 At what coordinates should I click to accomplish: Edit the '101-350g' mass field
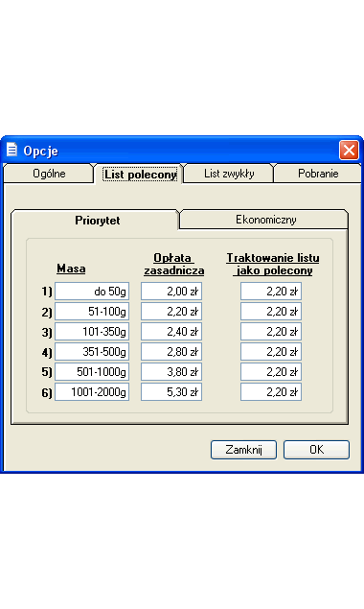coord(92,332)
